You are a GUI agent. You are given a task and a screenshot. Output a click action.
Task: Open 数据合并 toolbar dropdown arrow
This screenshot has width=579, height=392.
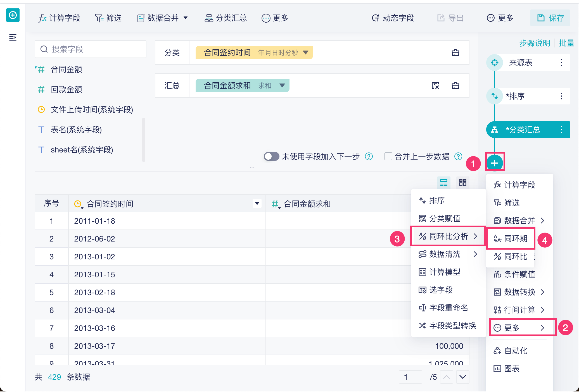pos(186,18)
